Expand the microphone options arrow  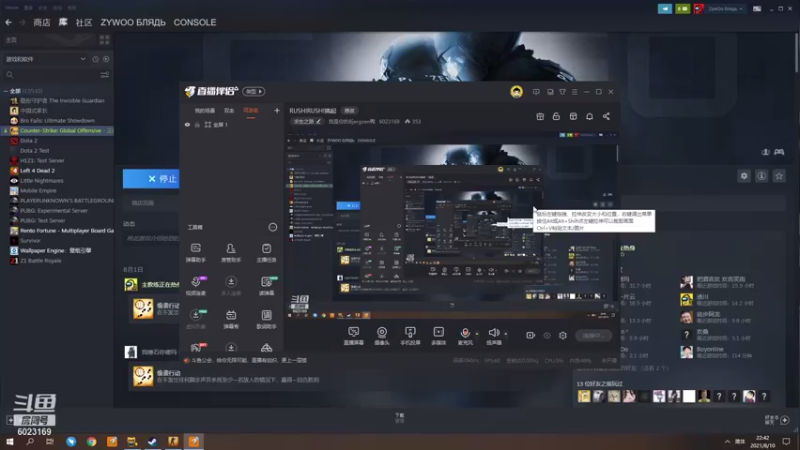(x=477, y=334)
